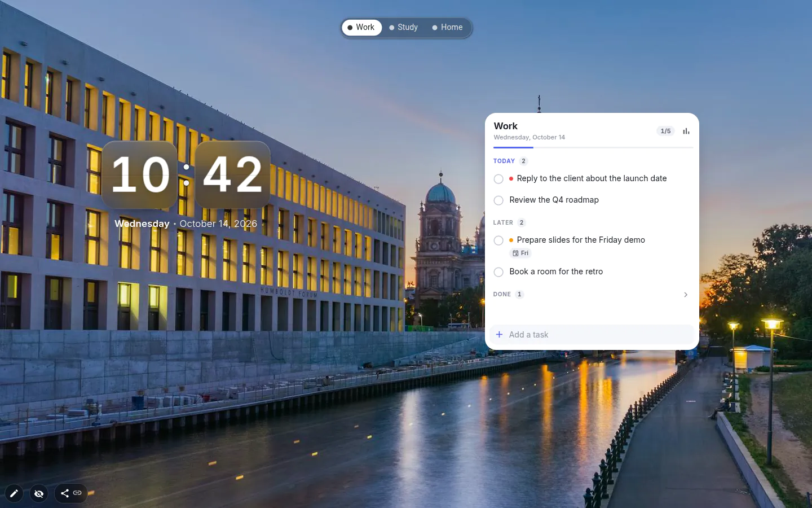Switch to the Work space tab
The width and height of the screenshot is (812, 508).
pyautogui.click(x=361, y=27)
